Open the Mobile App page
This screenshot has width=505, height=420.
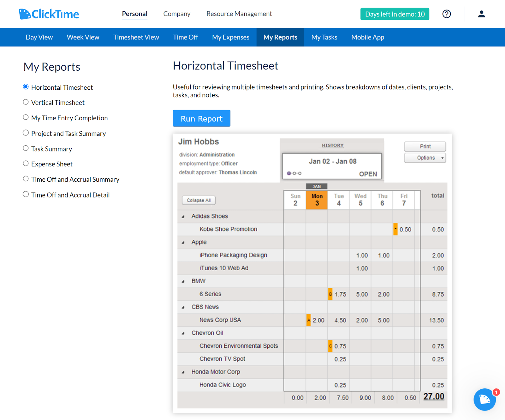pos(368,37)
